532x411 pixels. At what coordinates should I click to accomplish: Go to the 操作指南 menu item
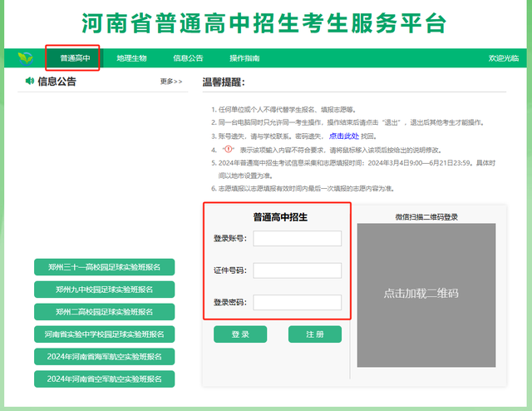(244, 58)
